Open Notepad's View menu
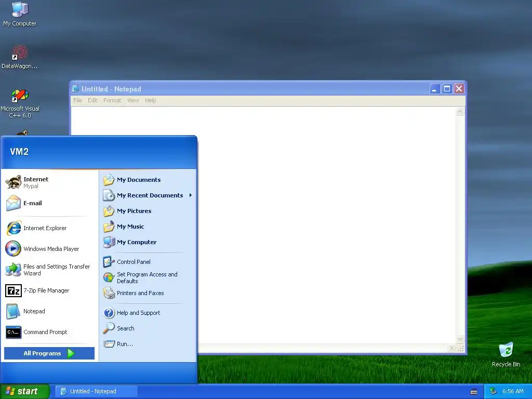Screen dimensions: 532x399 (x=133, y=100)
